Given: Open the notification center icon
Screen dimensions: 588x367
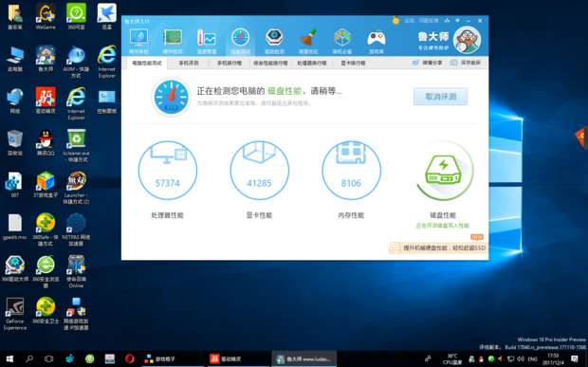Looking at the screenshot, I should pos(574,359).
